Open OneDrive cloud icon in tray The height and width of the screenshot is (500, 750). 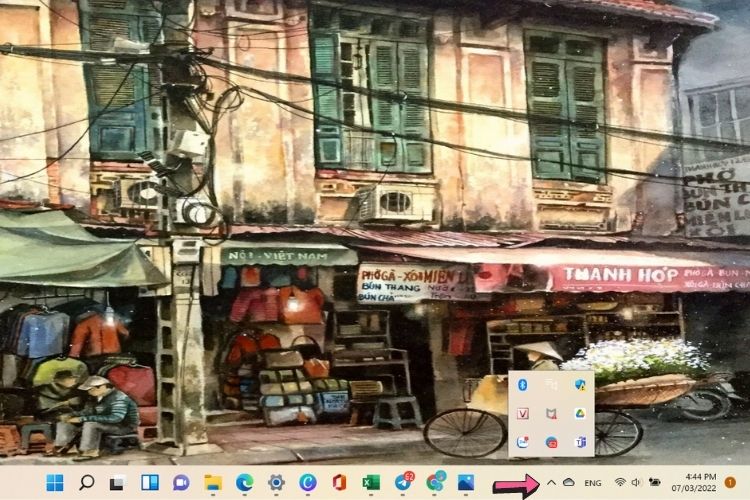pos(568,482)
